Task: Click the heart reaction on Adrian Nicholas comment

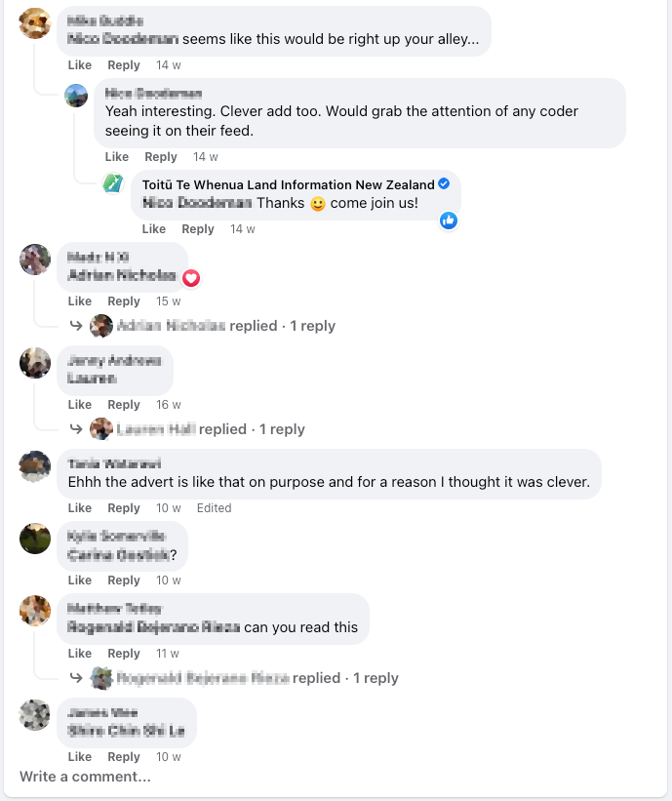Action: click(191, 278)
